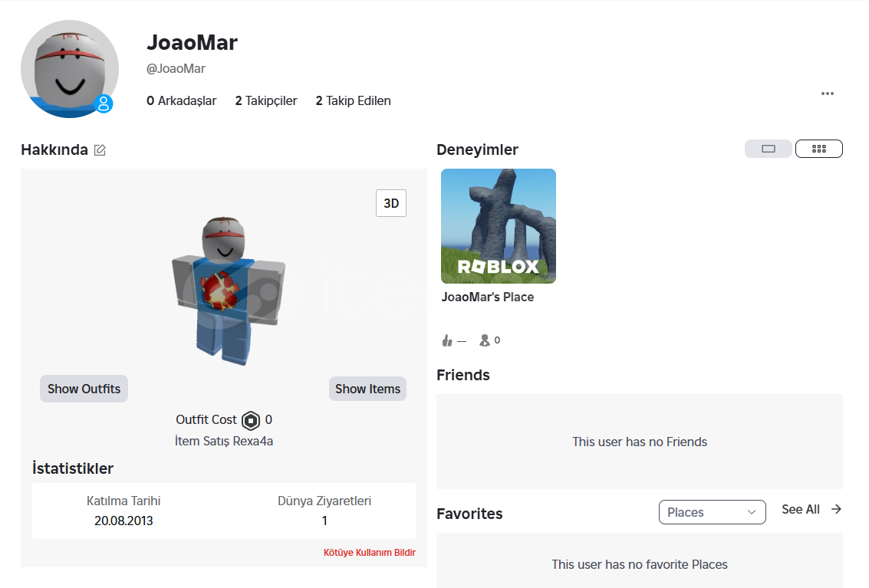Screen dimensions: 869x588
Task: View the 2 Takipçiler list
Action: click(x=266, y=101)
